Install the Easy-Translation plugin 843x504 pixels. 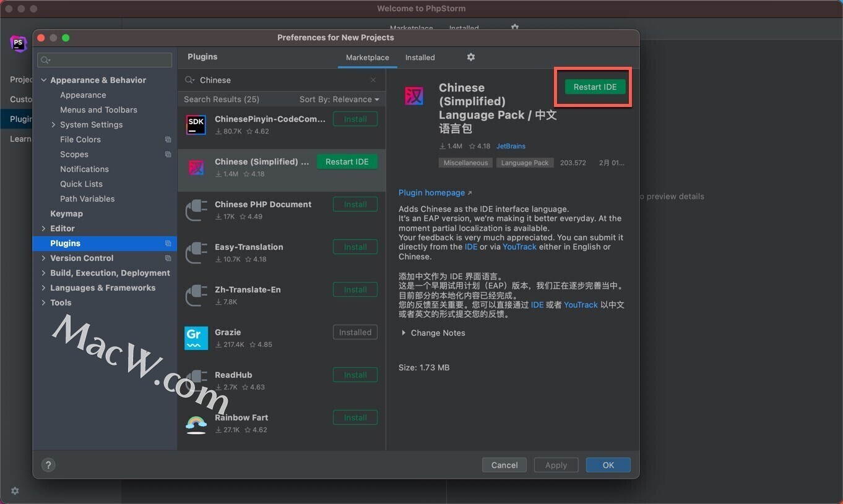point(355,247)
